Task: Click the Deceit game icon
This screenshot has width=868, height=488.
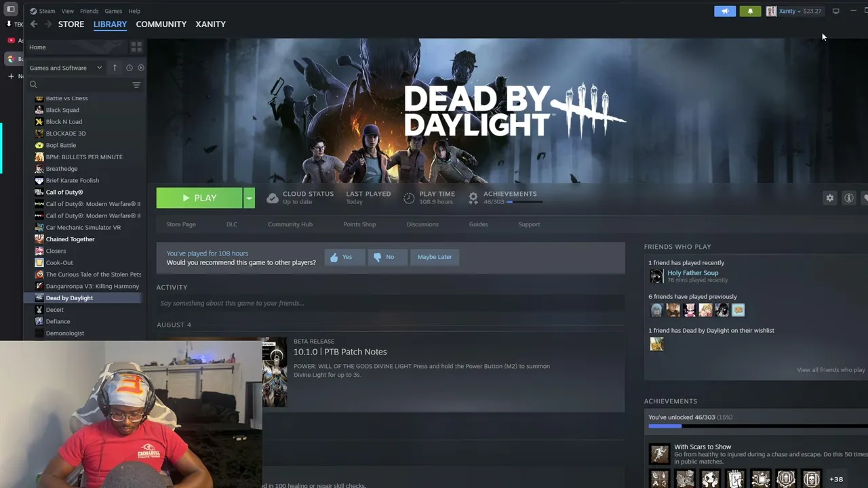Action: coord(39,310)
